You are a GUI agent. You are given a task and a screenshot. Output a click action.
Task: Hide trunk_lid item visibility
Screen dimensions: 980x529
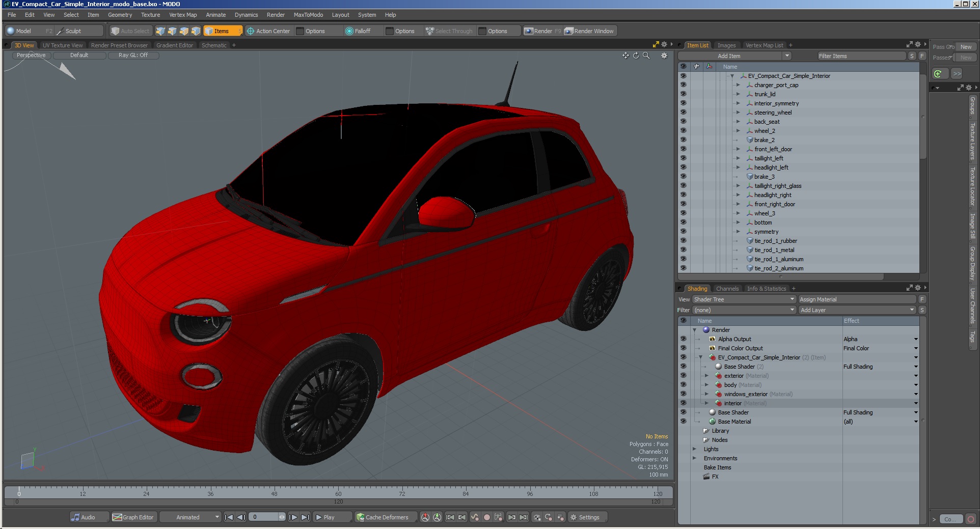(683, 94)
